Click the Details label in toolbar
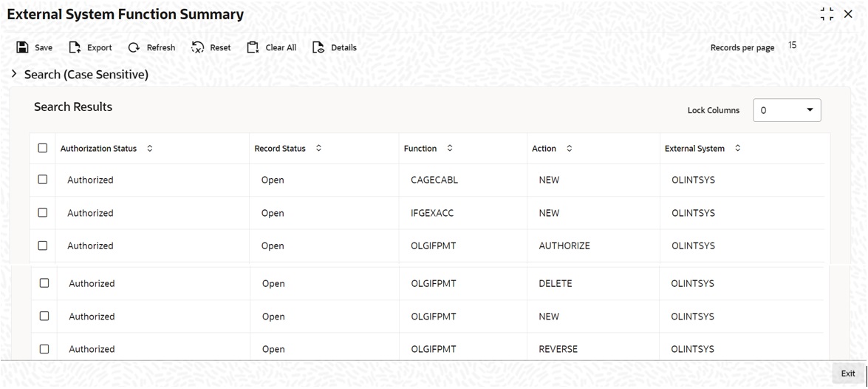The image size is (868, 389). click(x=344, y=47)
